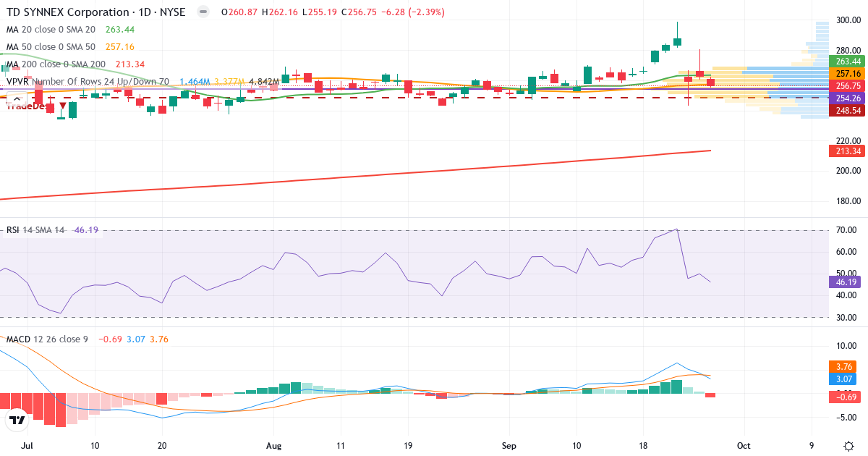This screenshot has height=456, width=868.
Task: Click the C256.75 close price with −2.39% change
Action: [392, 12]
